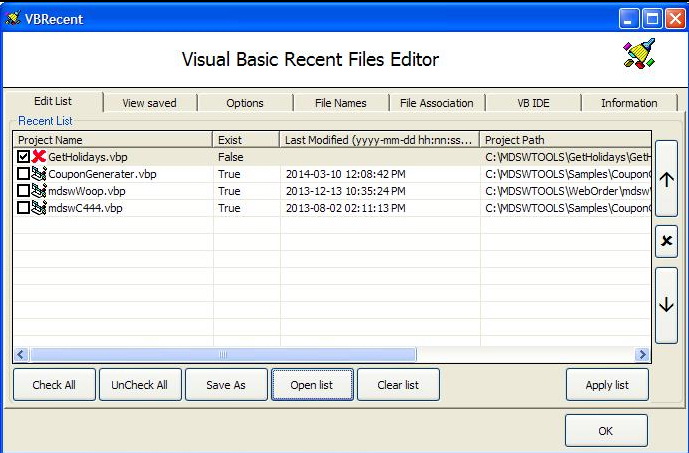Click the scrollbar right arrow
This screenshot has height=453, width=689.
pyautogui.click(x=642, y=354)
